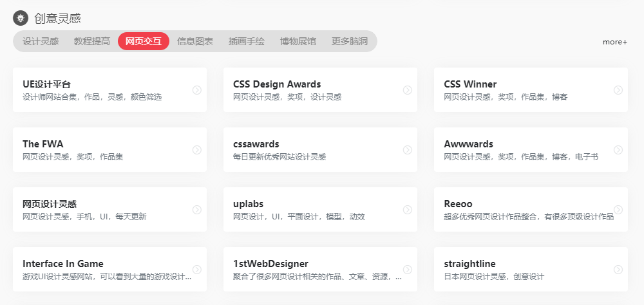644x305 pixels.
Task: Click arrow icon on 1stWebDesigner card
Action: tap(408, 270)
